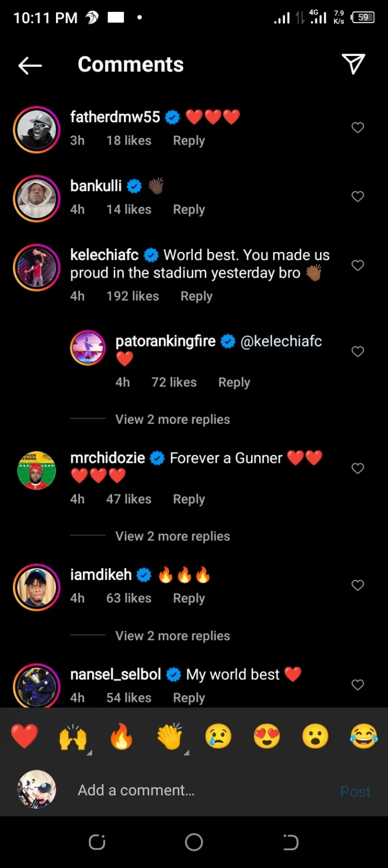Expand more replies under iamdikeh comment
Viewport: 388px width, 868px height.
pyautogui.click(x=173, y=636)
